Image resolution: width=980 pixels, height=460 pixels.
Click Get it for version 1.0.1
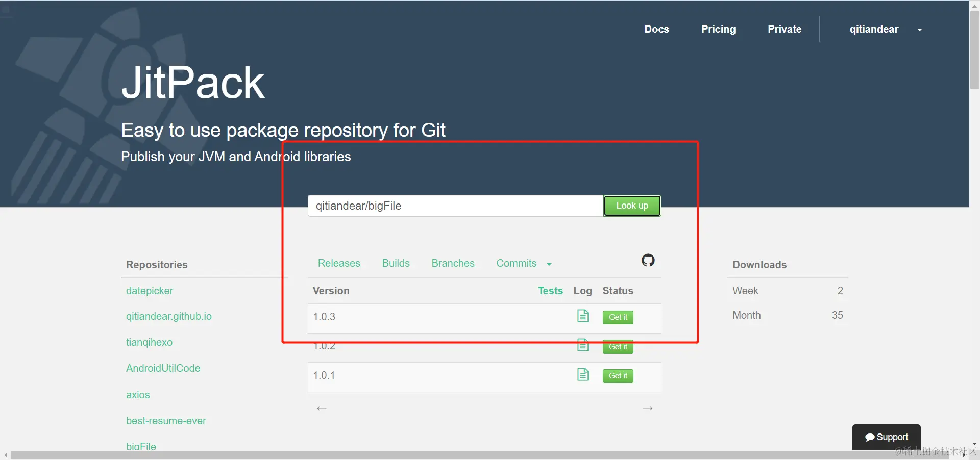(x=618, y=376)
